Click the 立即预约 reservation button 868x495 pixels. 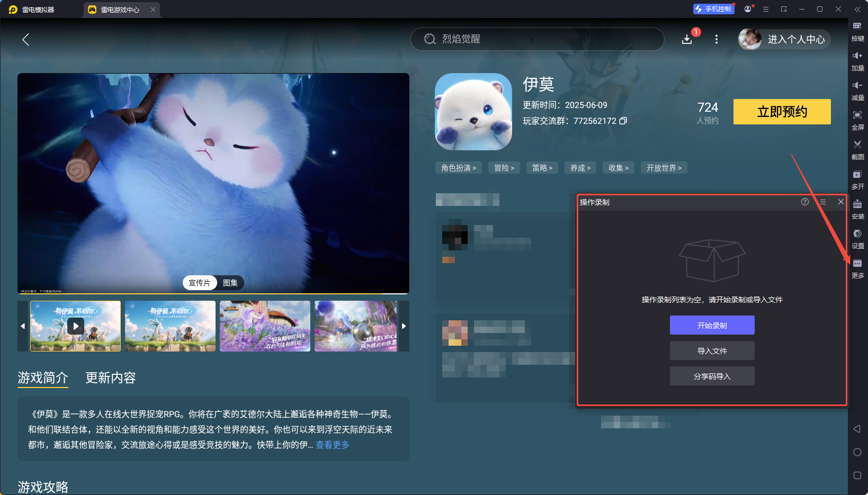click(782, 112)
